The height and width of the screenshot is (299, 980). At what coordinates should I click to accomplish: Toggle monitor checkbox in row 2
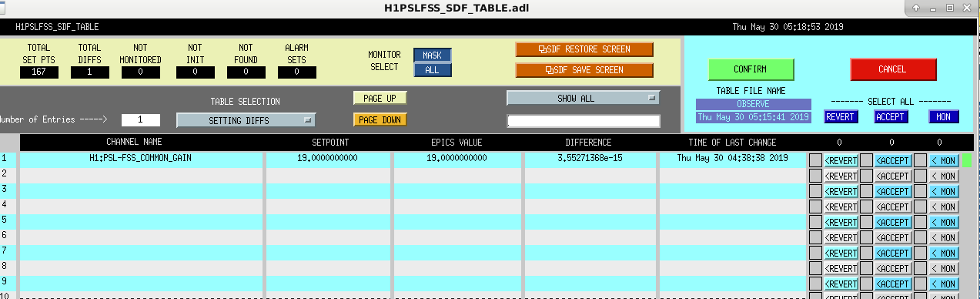tap(920, 176)
